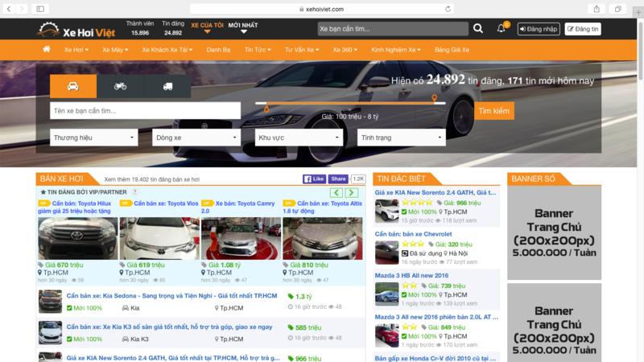Open the Xe Máy menu
Screen dimensions: 644x362
[x=115, y=50]
